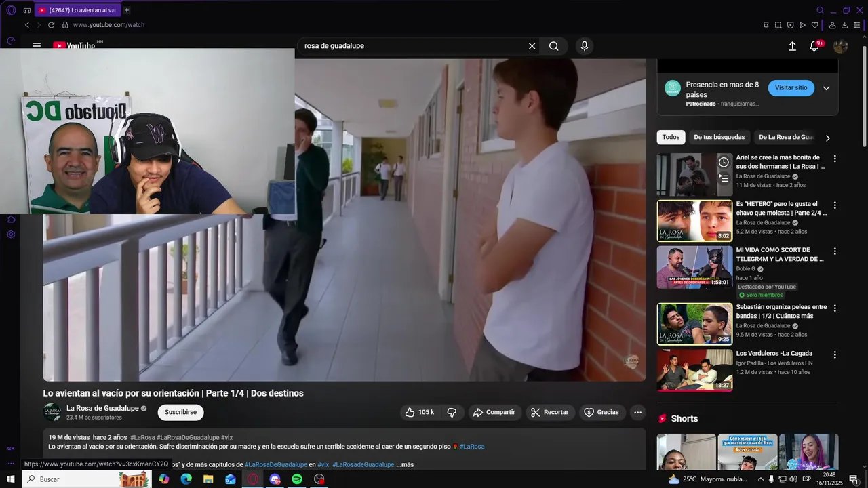The width and height of the screenshot is (868, 488).
Task: Dislike the video with thumbs down
Action: pos(452,412)
